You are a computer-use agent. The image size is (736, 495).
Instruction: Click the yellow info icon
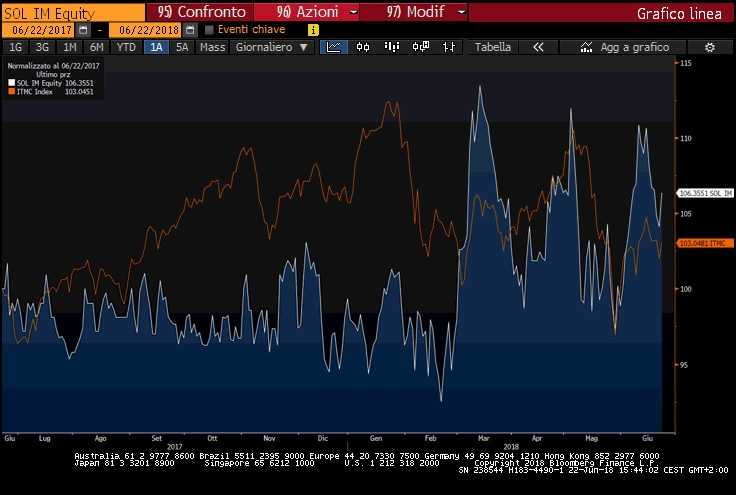click(x=313, y=30)
